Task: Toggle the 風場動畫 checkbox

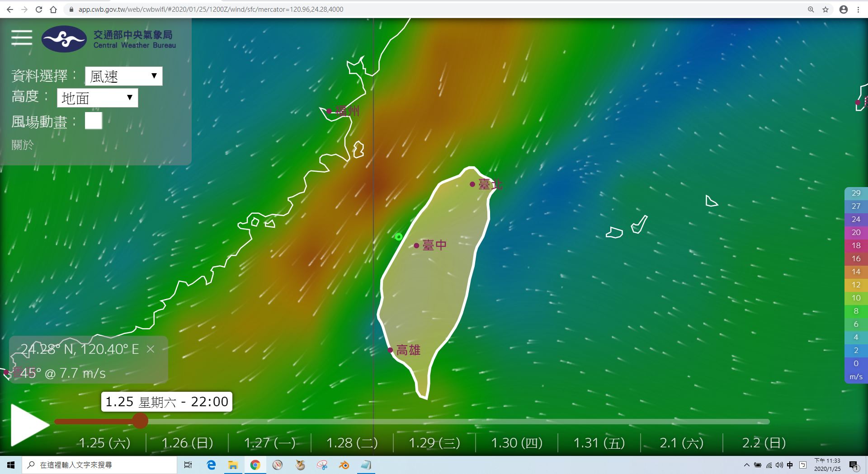Action: (x=94, y=121)
